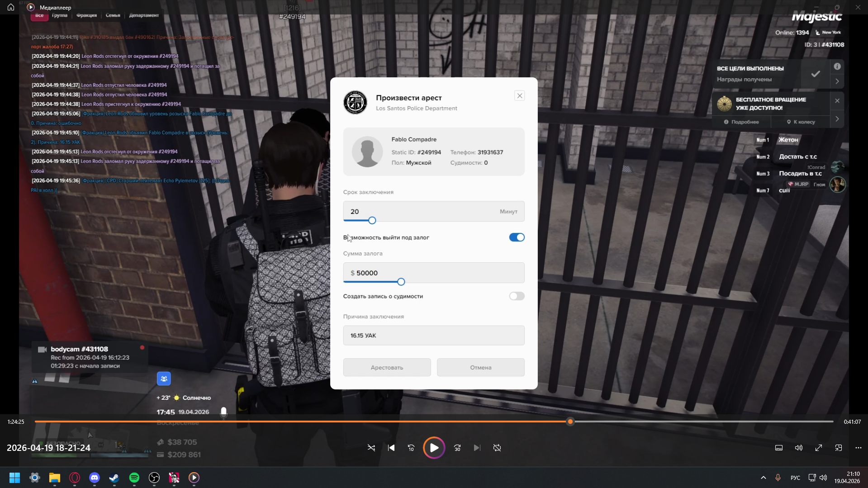Screen dimensions: 868x488
Task: Switch to the Группа chat tab
Action: (x=59, y=15)
